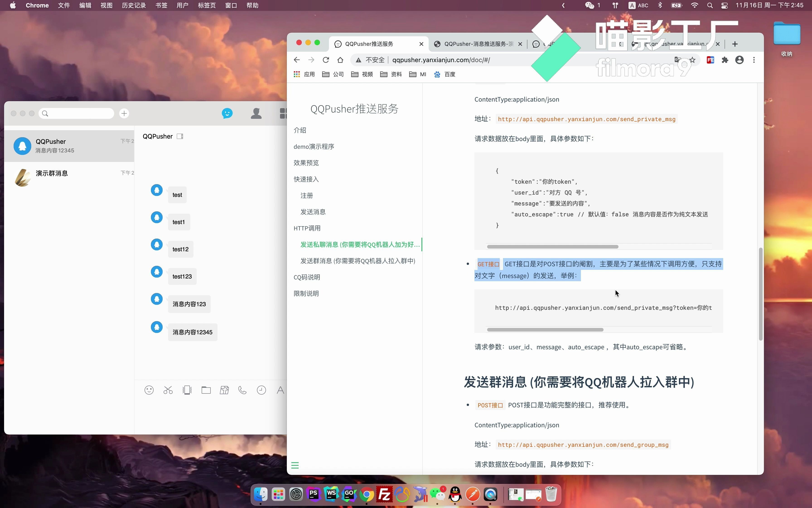This screenshot has width=812, height=508.
Task: Open 快速接入 section in sidebar
Action: 306,179
